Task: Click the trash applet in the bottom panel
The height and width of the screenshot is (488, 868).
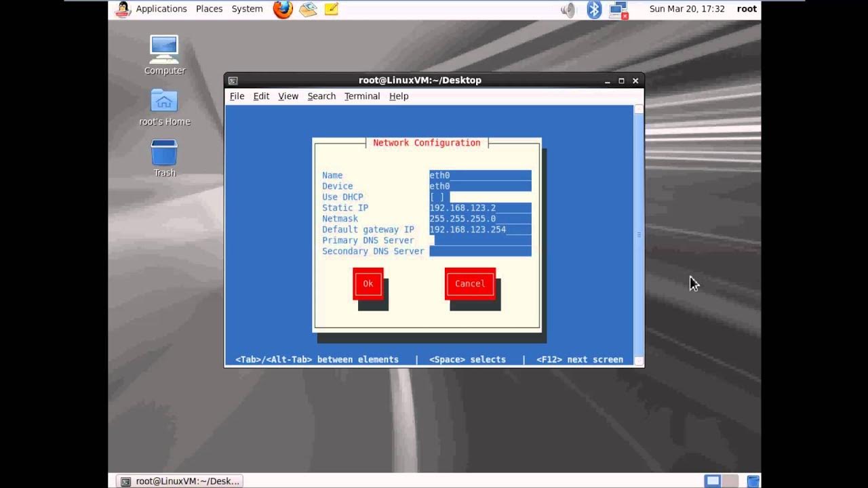Action: [753, 481]
